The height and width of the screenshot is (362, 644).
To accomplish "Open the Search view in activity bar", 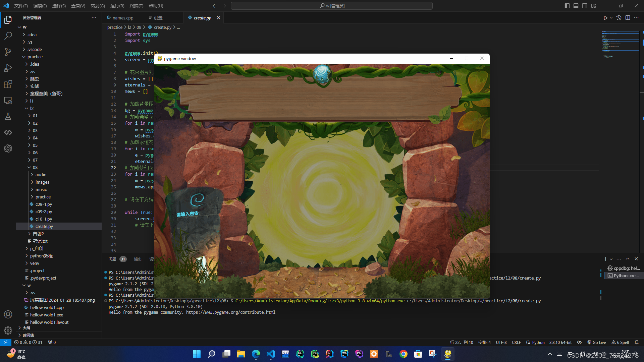I will tap(8, 36).
